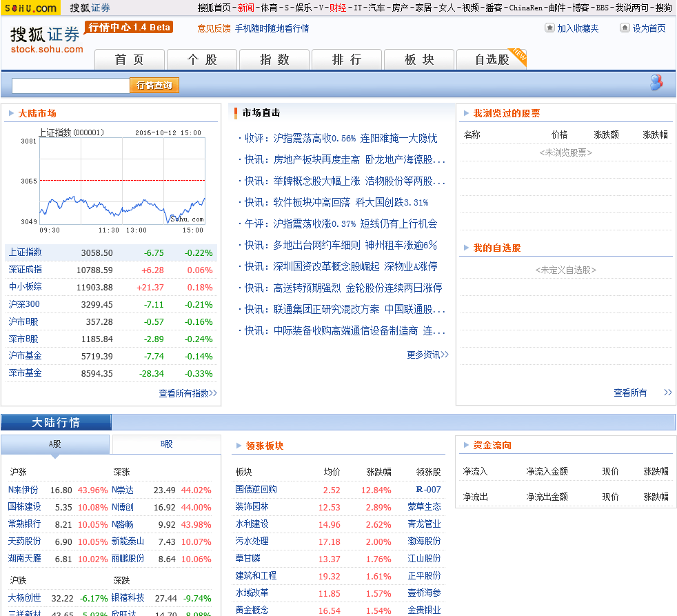
Task: Open the 黄金概念 sector link
Action: (252, 610)
